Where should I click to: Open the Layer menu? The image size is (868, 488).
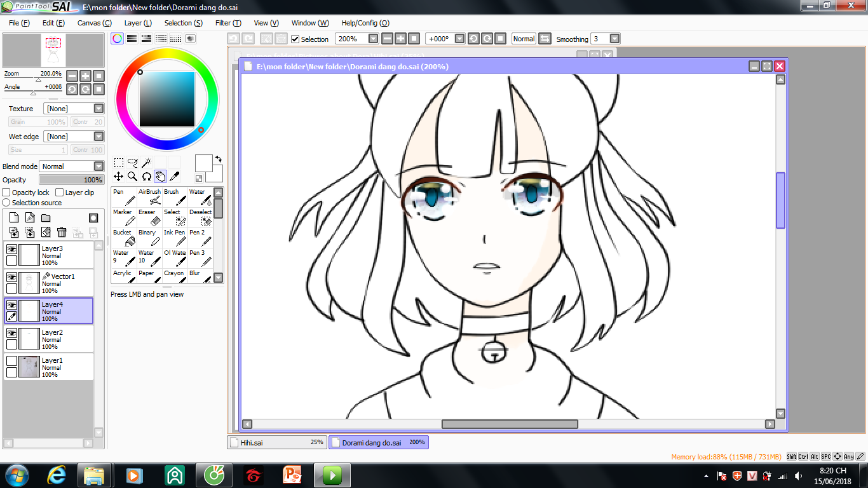(x=138, y=23)
